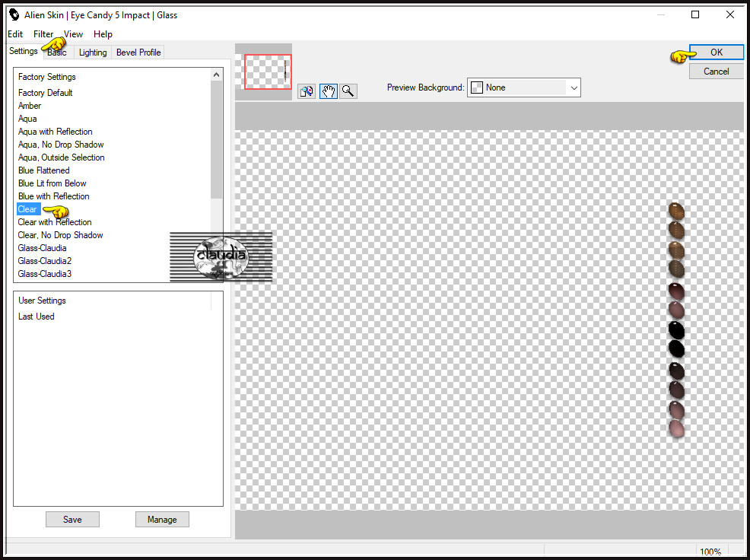Open the View menu
750x560 pixels.
point(73,34)
